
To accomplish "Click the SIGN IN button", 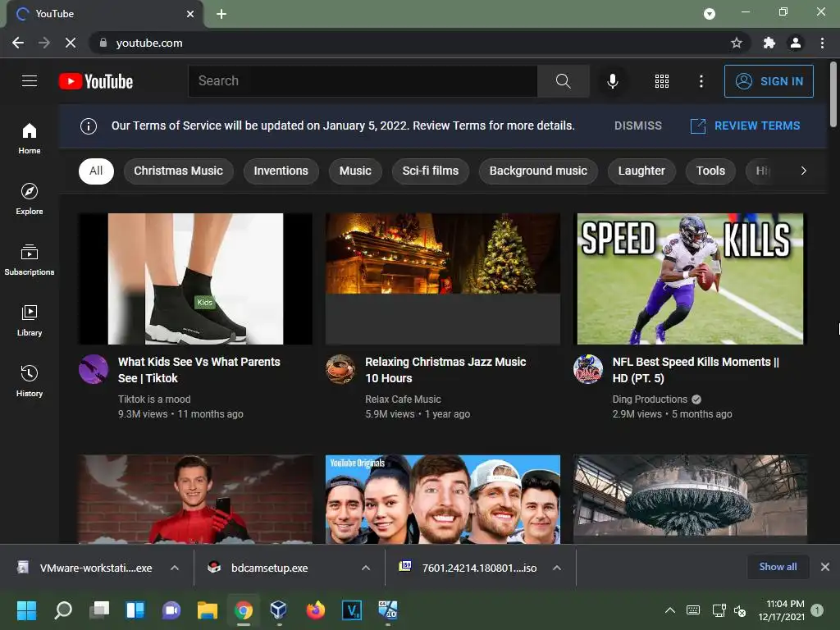I will point(769,81).
